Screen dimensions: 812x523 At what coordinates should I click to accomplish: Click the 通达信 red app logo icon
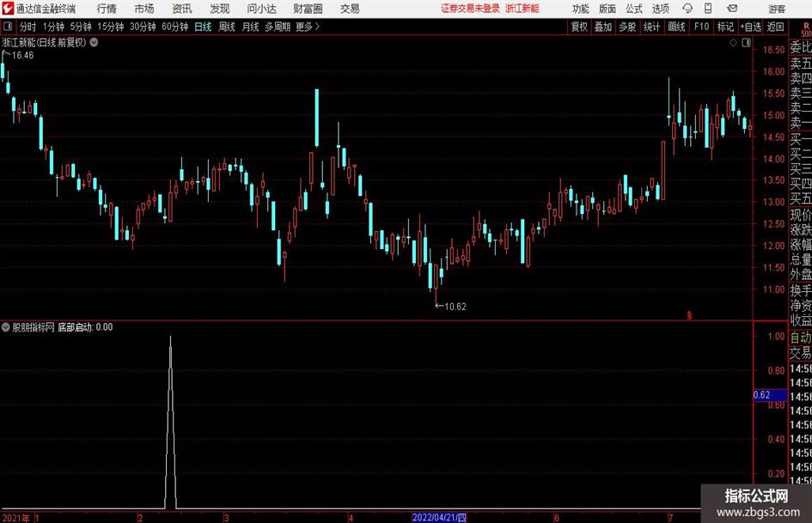[7, 9]
